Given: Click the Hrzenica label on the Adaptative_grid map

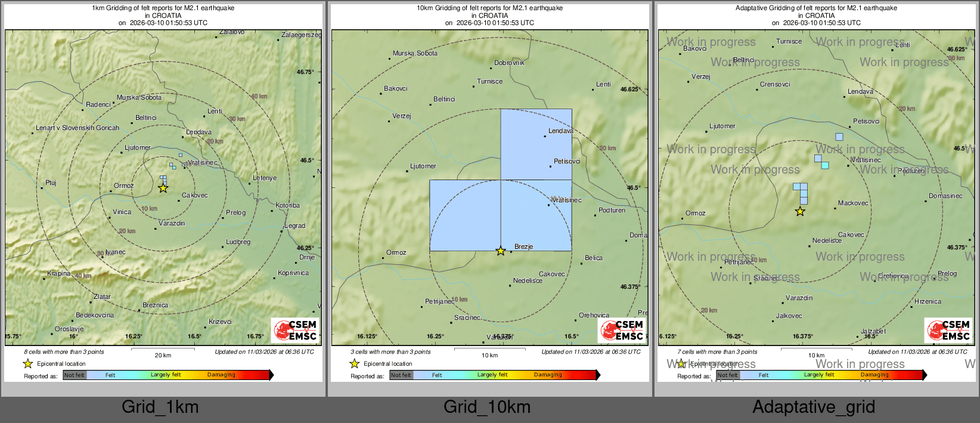Looking at the screenshot, I should (928, 301).
